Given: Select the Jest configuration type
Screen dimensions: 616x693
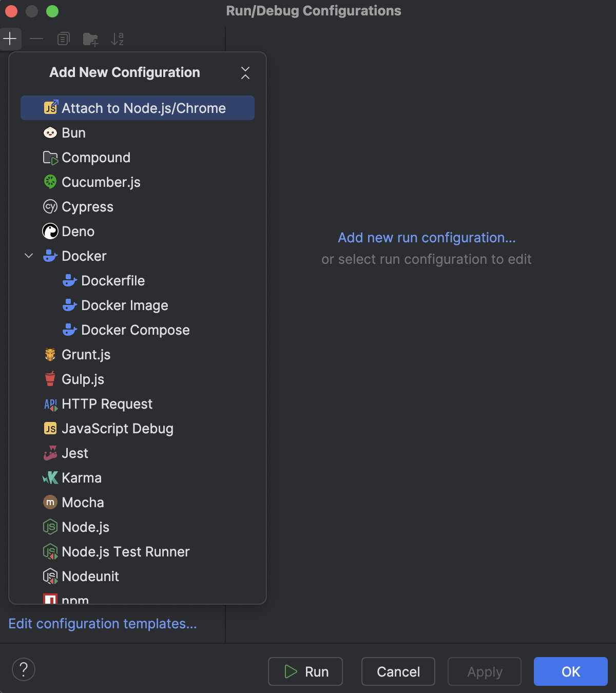Looking at the screenshot, I should (74, 453).
